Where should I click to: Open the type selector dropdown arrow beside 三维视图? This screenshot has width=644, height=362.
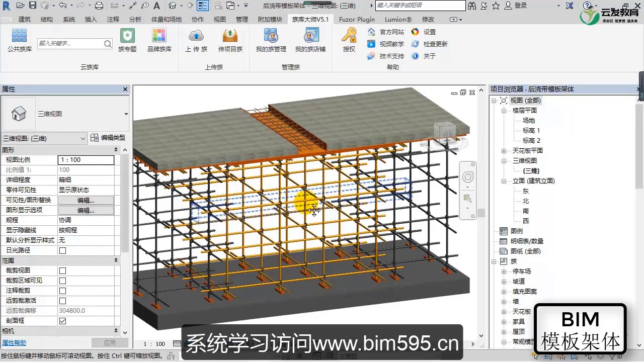[126, 114]
